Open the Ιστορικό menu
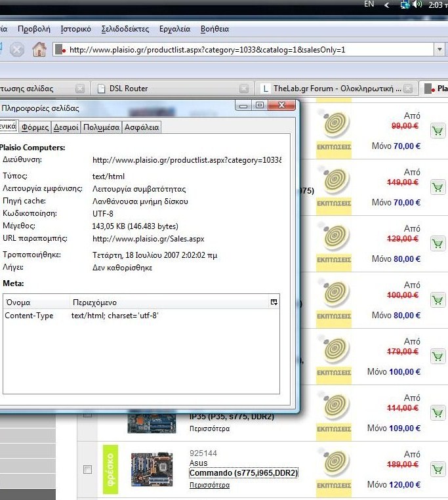The width and height of the screenshot is (448, 500). [76, 29]
